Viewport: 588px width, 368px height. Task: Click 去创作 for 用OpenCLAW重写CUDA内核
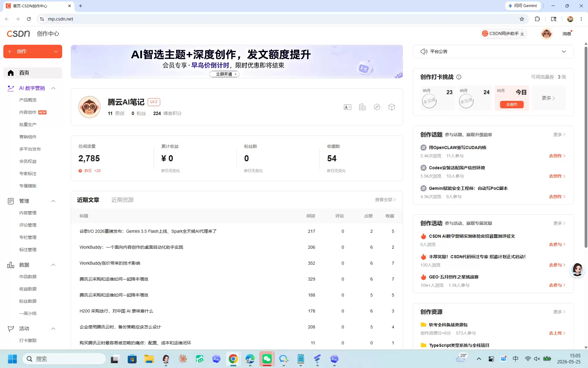click(x=557, y=156)
